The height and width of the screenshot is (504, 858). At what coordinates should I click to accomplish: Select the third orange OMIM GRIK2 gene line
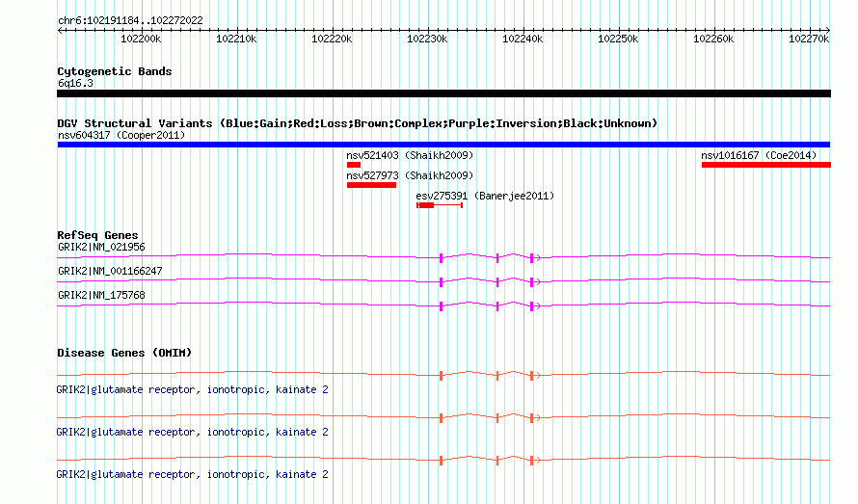pyautogui.click(x=443, y=461)
